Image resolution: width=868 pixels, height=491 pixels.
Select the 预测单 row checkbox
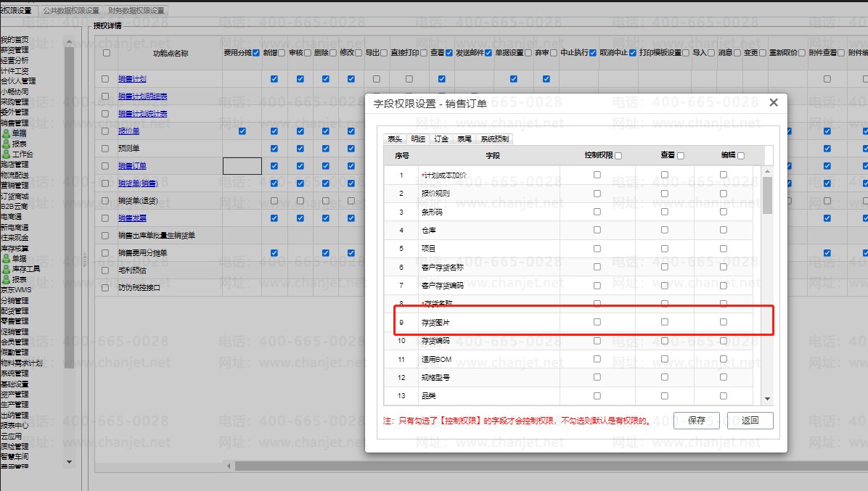tap(105, 148)
